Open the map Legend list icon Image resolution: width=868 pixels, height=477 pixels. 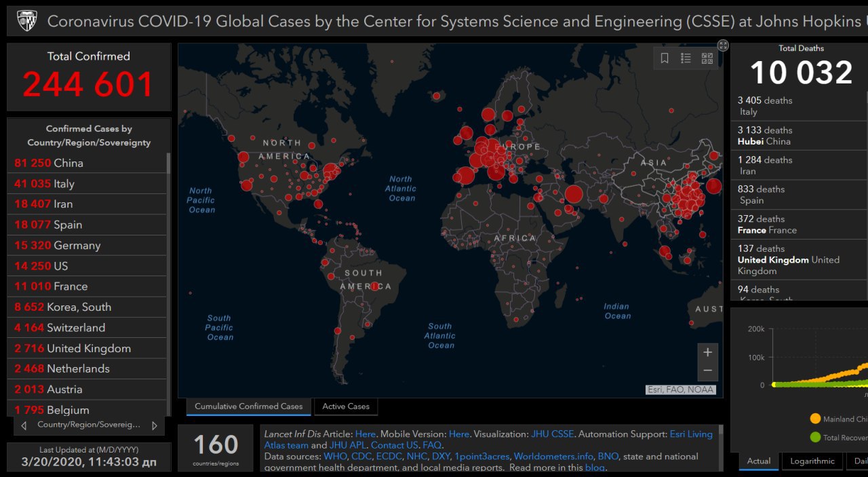[x=686, y=58]
